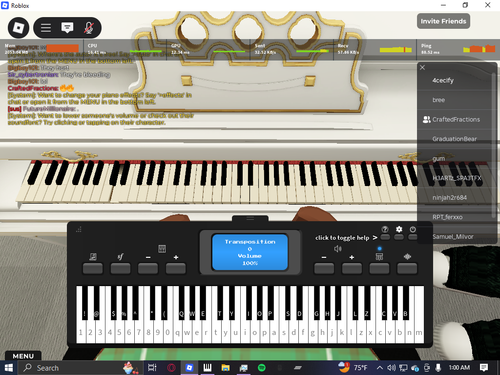The width and height of the screenshot is (500, 375).
Task: Open Task View from the taskbar
Action: coord(152,368)
